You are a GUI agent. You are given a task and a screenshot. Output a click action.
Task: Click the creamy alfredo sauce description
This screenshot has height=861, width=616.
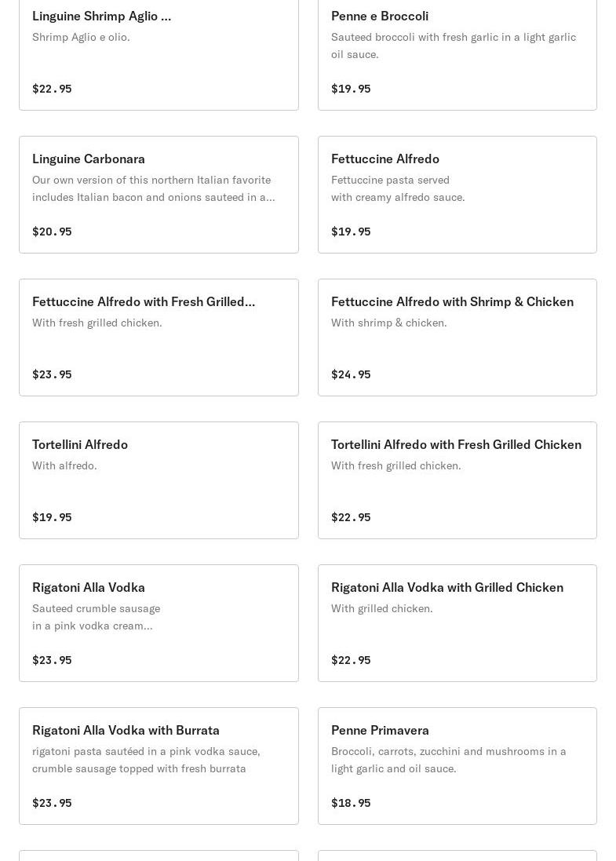397,188
